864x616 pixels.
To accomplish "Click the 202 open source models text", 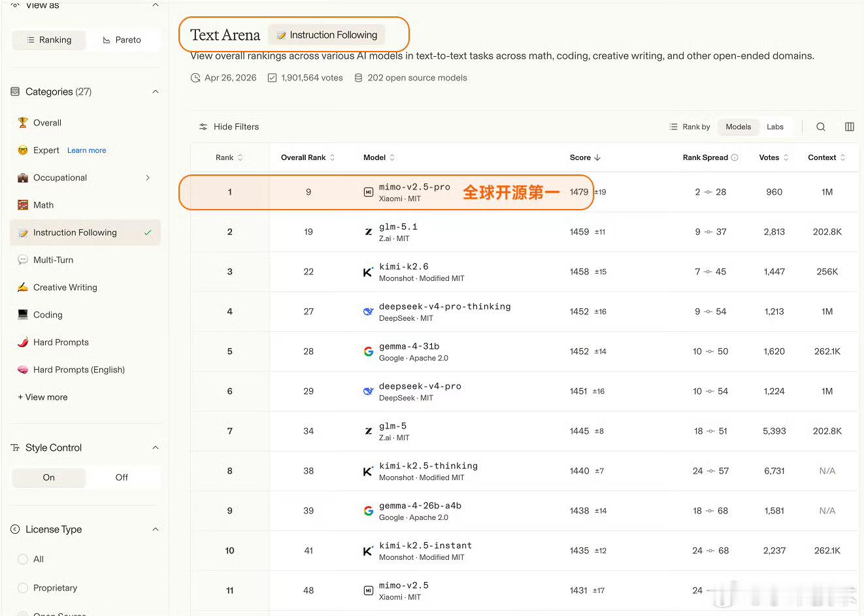I will 418,78.
